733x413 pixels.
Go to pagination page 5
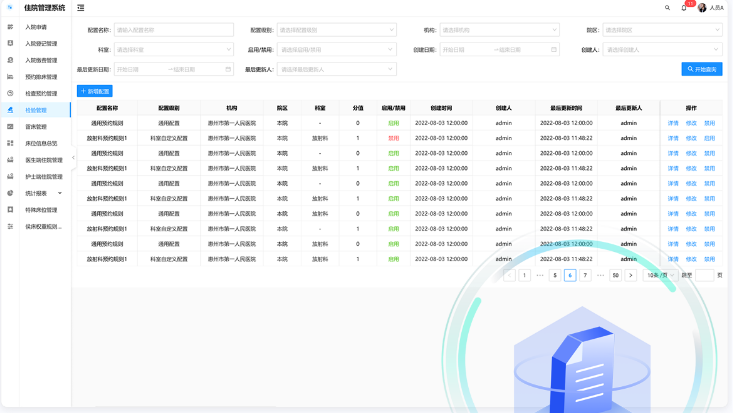coord(555,275)
